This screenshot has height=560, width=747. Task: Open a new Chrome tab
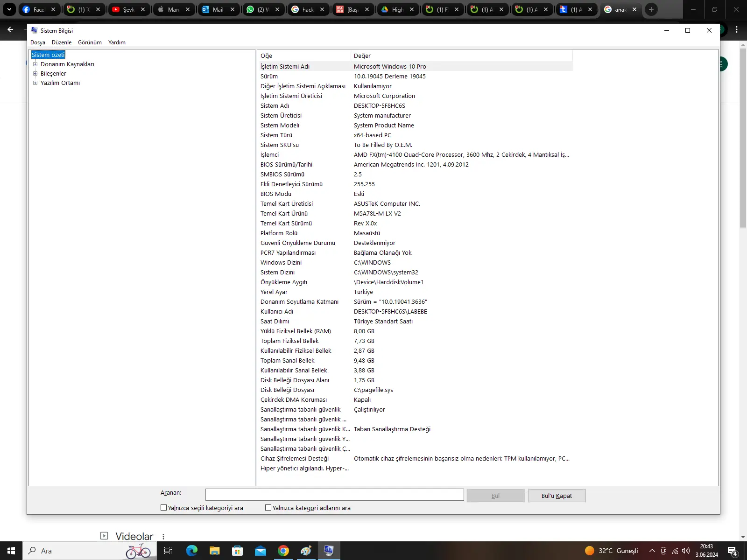tap(651, 9)
